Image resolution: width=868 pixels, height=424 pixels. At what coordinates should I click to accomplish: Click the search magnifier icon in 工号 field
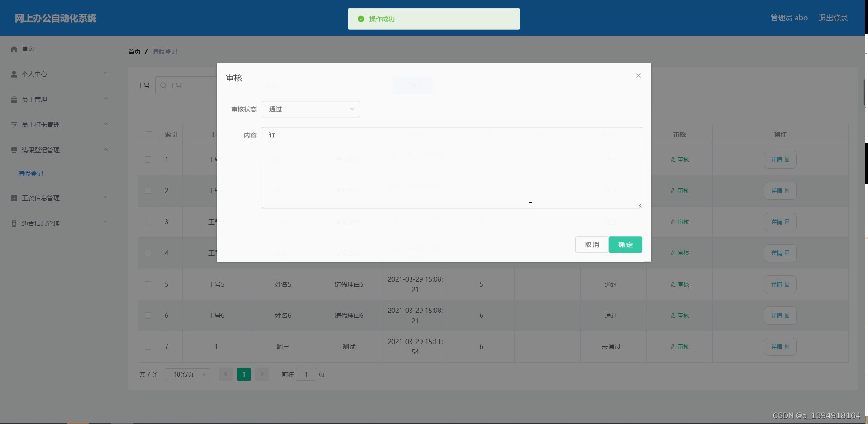(163, 85)
